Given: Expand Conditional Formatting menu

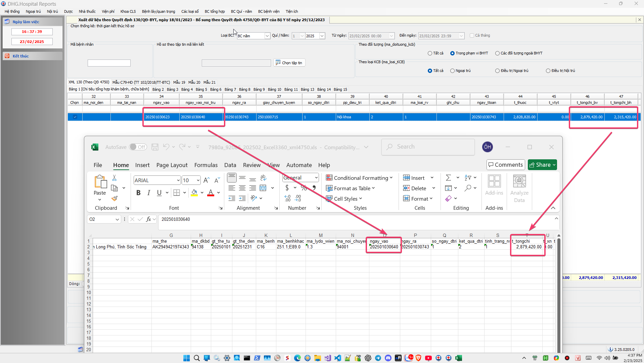Looking at the screenshot, I should click(x=359, y=178).
